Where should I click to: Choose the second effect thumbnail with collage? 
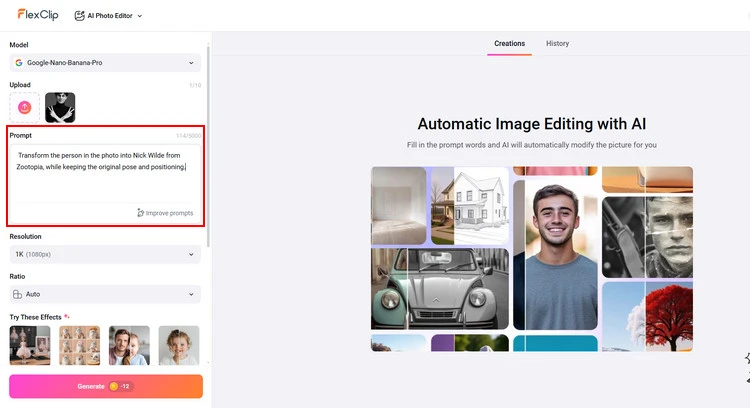[x=79, y=345]
